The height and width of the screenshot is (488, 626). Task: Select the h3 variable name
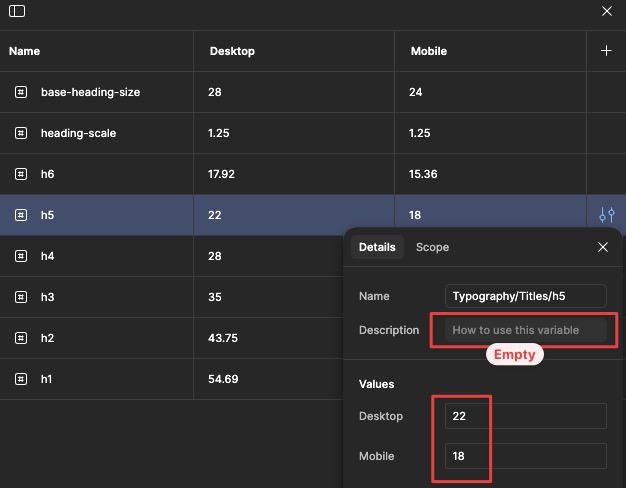tap(48, 297)
